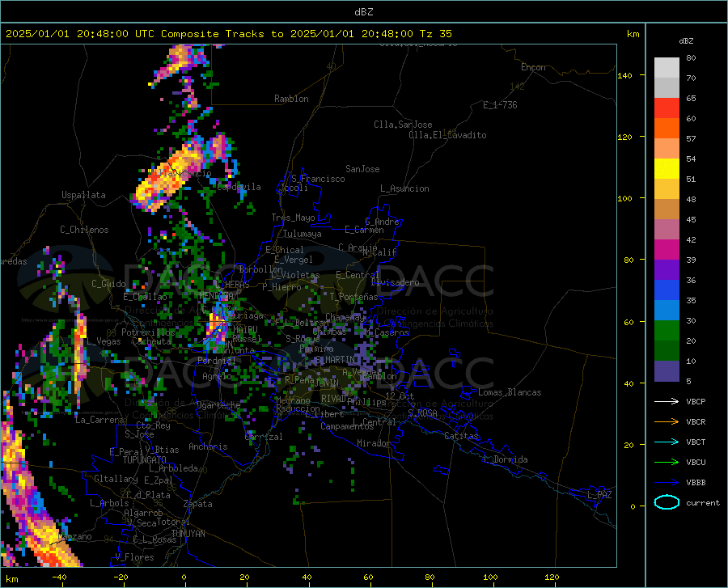This screenshot has height=588, width=728.
Task: Click the Mirador place label
Action: coord(374,443)
